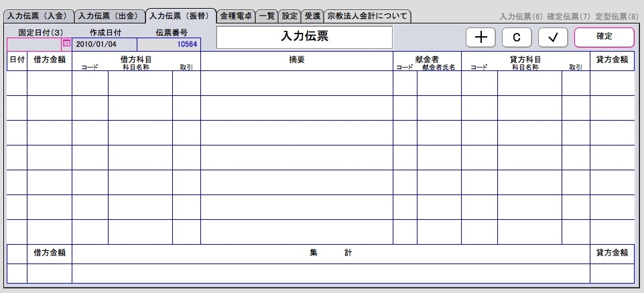Select the 入力伝票（振替） tab
Image resolution: width=644 pixels, height=293 pixels.
pos(180,15)
